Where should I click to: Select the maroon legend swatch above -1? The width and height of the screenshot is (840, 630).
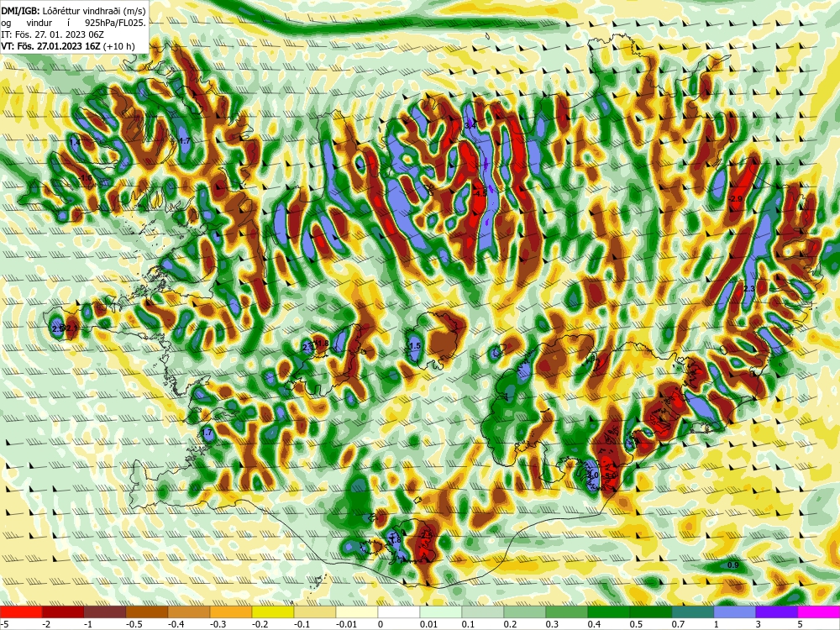tap(105, 612)
